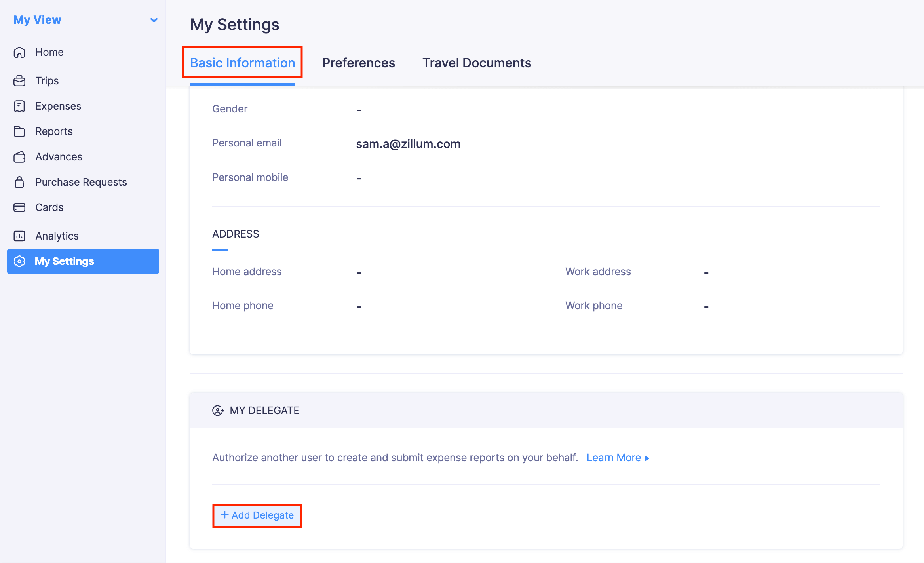Image resolution: width=924 pixels, height=563 pixels.
Task: Select My Settings in the sidebar
Action: coord(83,261)
